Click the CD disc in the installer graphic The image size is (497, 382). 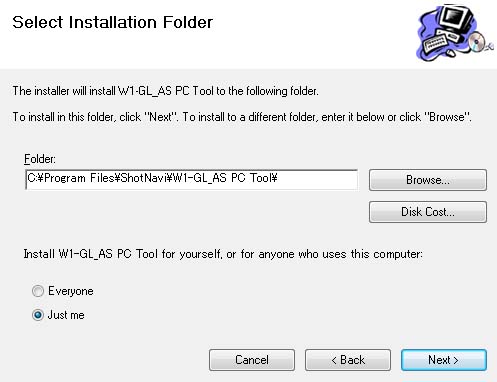pos(477,41)
